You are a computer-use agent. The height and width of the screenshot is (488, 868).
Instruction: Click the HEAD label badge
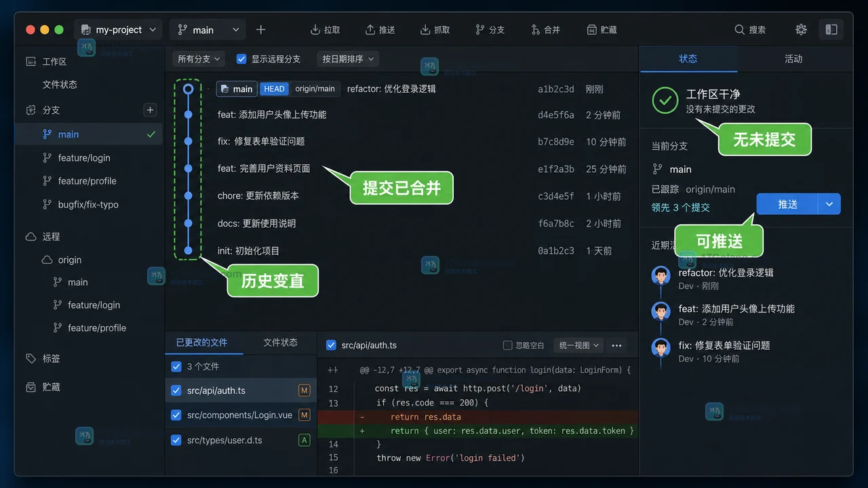(274, 89)
